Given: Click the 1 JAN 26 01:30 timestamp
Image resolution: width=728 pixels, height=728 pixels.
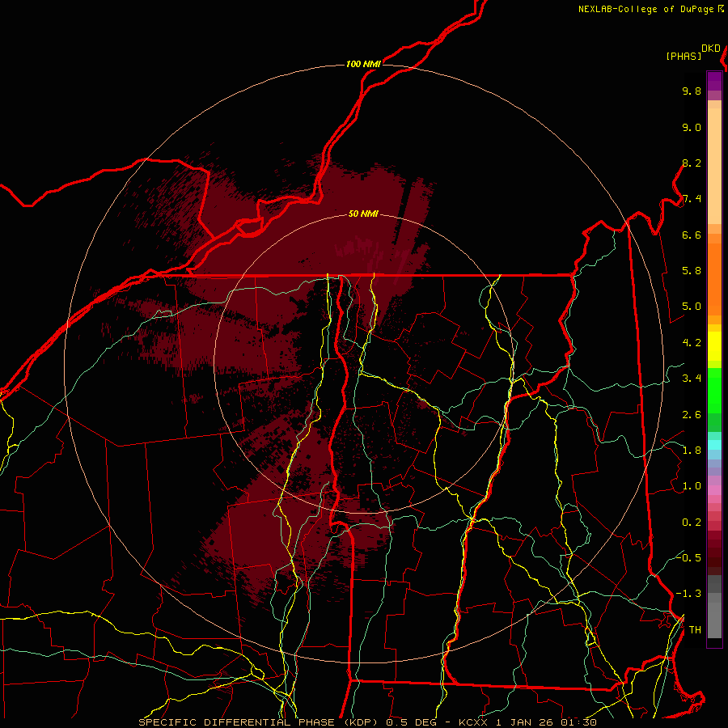Looking at the screenshot, I should pos(548,722).
